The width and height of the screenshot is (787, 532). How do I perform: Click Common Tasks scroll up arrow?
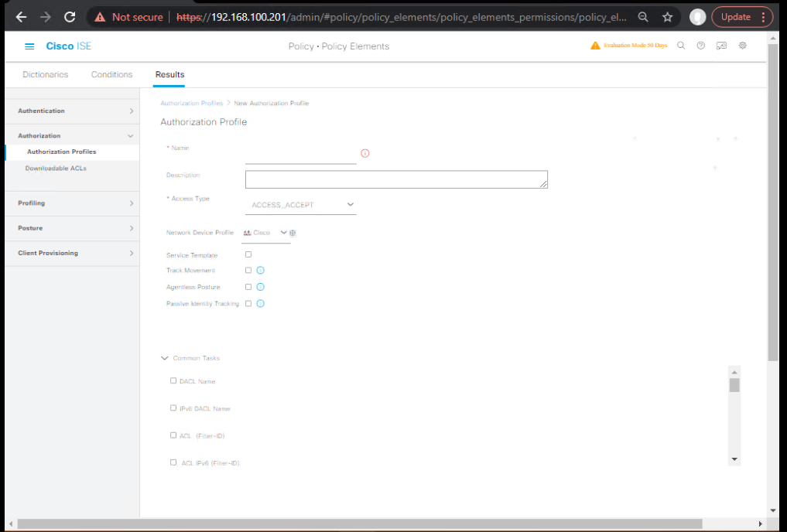pyautogui.click(x=734, y=372)
